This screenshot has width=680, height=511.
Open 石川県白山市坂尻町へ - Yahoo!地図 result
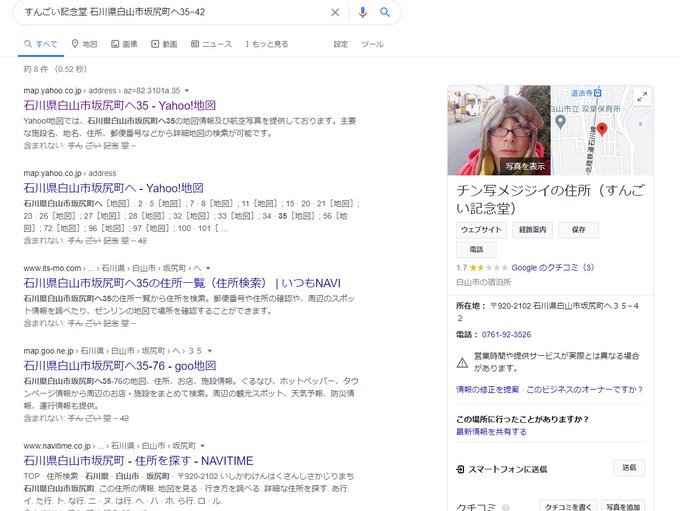pos(114,188)
